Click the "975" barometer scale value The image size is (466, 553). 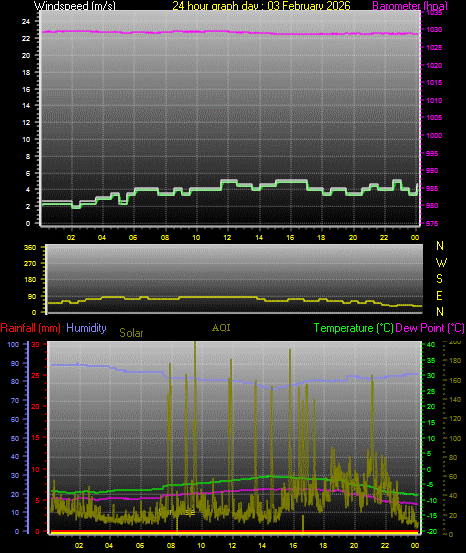coord(432,223)
